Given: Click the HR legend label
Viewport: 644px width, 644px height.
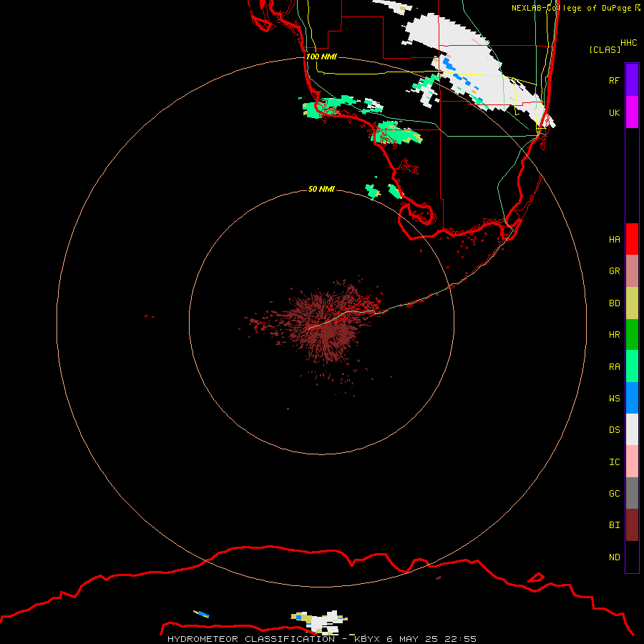Looking at the screenshot, I should tap(614, 335).
